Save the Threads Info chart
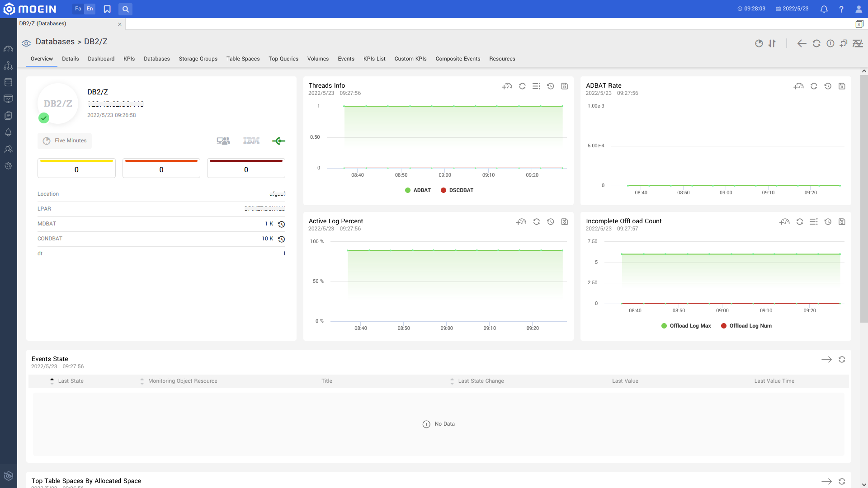 [564, 86]
